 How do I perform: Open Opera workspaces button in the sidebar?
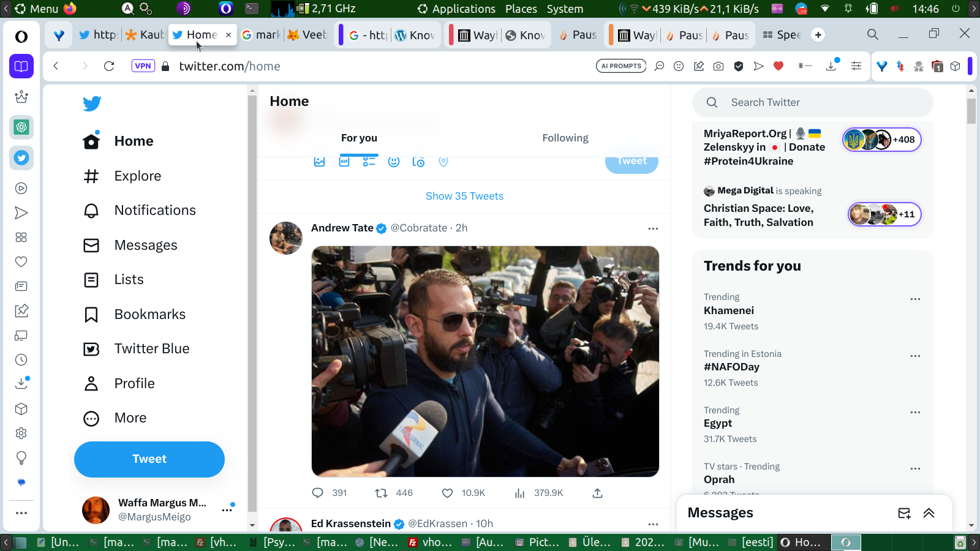coord(21,66)
